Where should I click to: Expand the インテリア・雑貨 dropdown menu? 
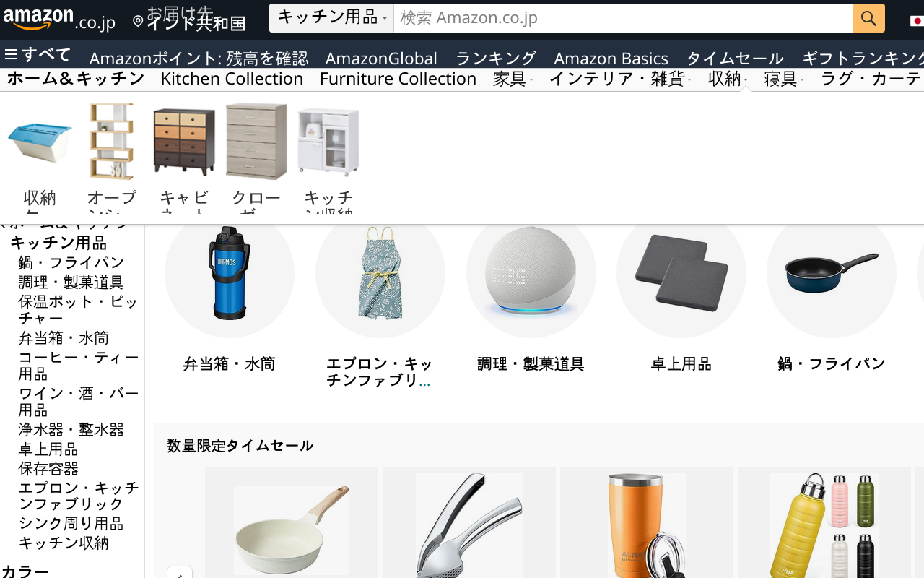tap(621, 79)
